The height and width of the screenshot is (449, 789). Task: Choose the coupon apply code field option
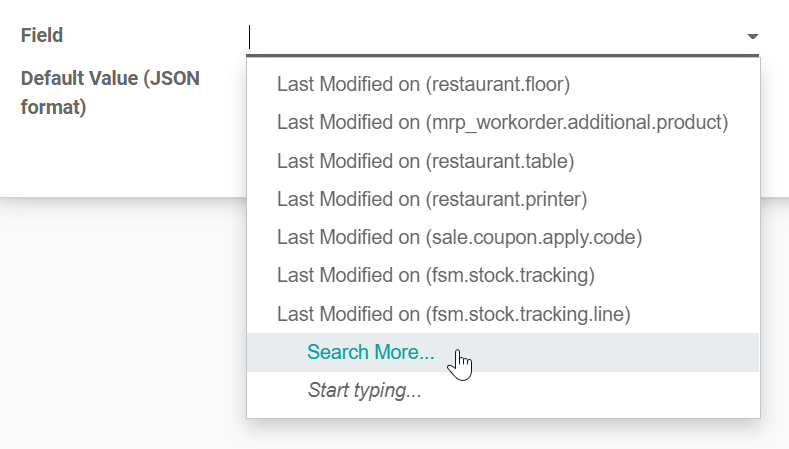pyautogui.click(x=459, y=238)
